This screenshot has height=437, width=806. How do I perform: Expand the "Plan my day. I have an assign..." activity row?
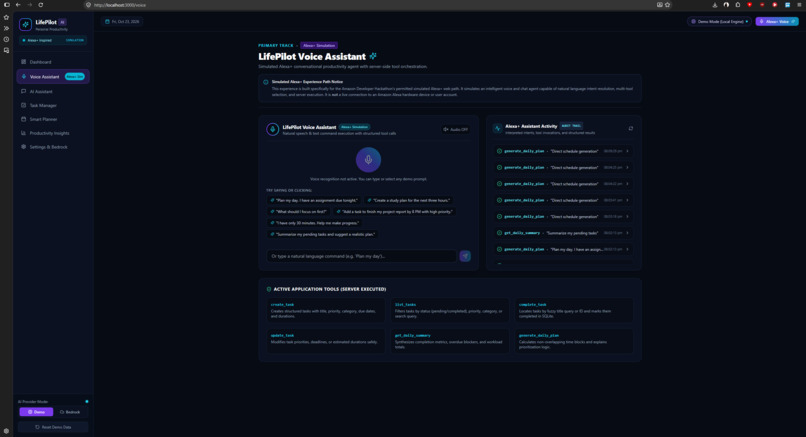tap(563, 249)
